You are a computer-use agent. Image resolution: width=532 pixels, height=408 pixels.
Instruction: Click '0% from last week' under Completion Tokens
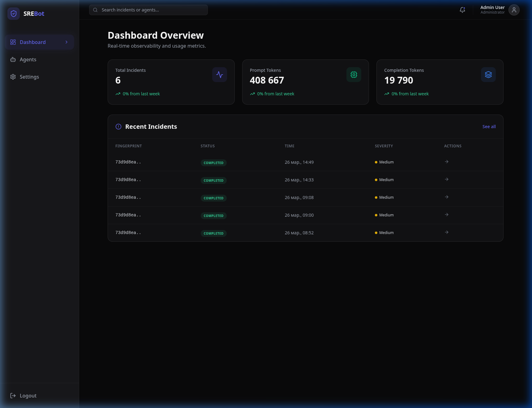pos(410,94)
